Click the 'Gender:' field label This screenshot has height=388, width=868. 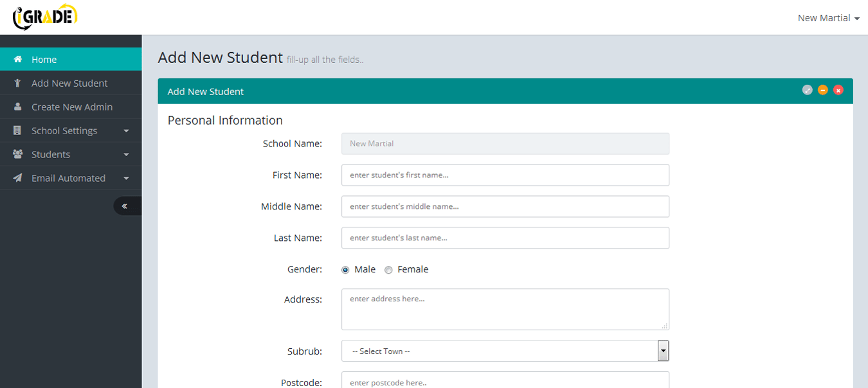coord(305,269)
